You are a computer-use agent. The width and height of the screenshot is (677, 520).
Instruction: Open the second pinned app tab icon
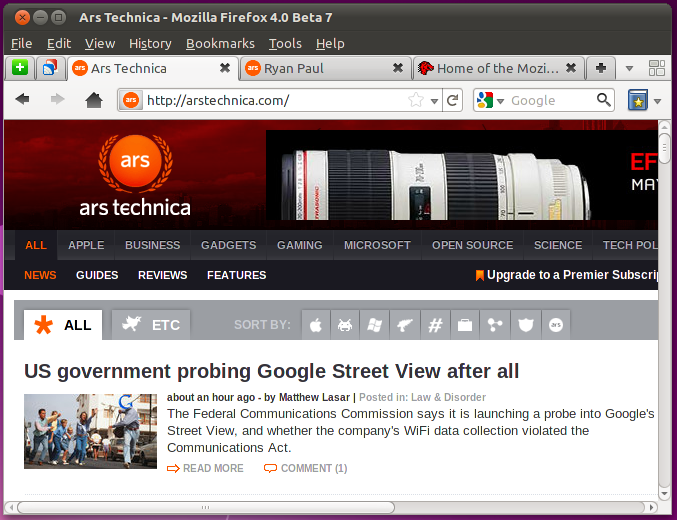[x=50, y=68]
